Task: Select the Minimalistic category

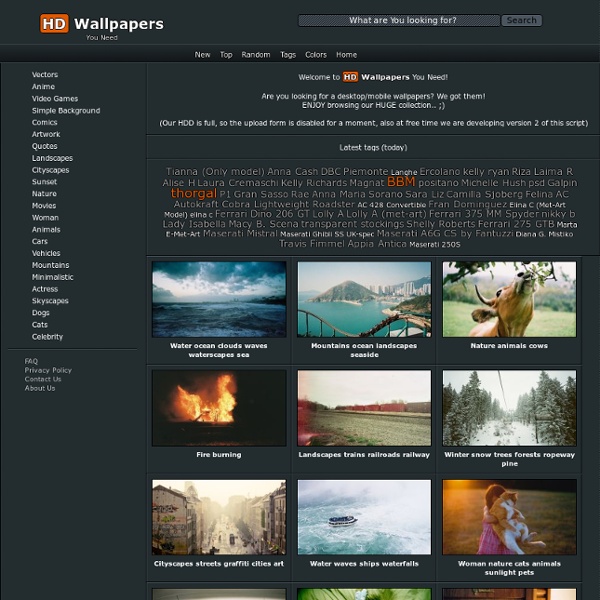Action: click(52, 277)
